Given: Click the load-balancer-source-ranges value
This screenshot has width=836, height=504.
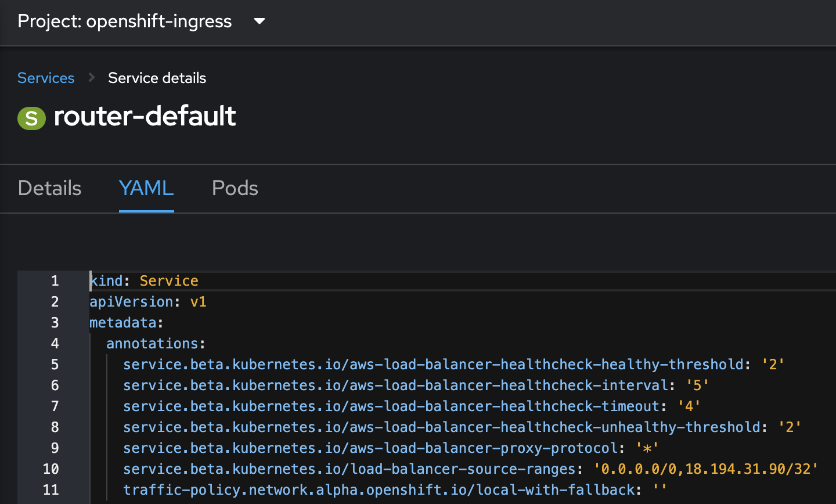Looking at the screenshot, I should [706, 469].
